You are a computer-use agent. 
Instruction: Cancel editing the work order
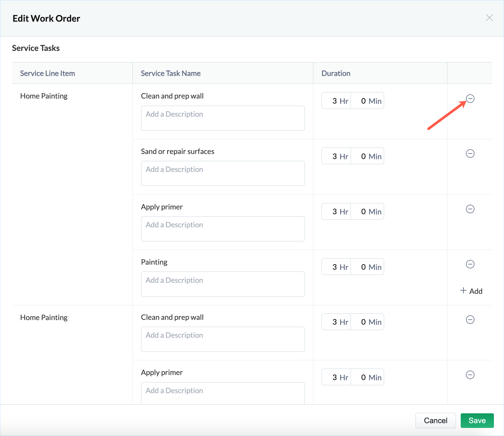pyautogui.click(x=435, y=420)
